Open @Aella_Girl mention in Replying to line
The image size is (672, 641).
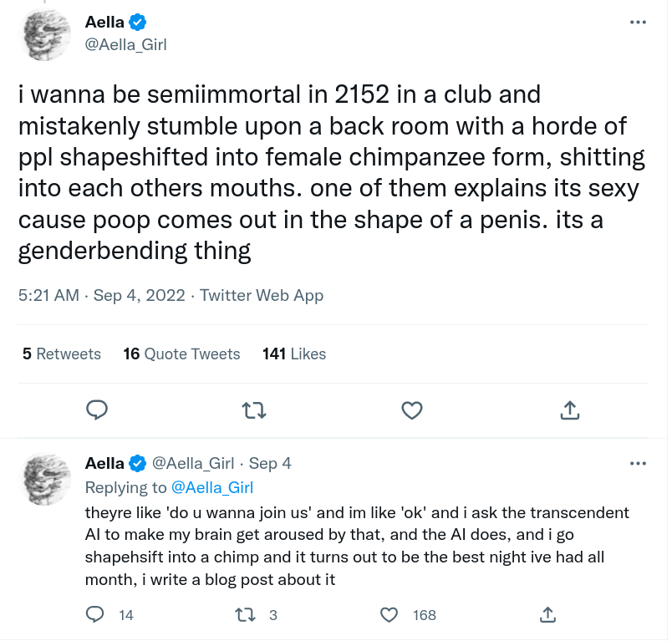[212, 487]
